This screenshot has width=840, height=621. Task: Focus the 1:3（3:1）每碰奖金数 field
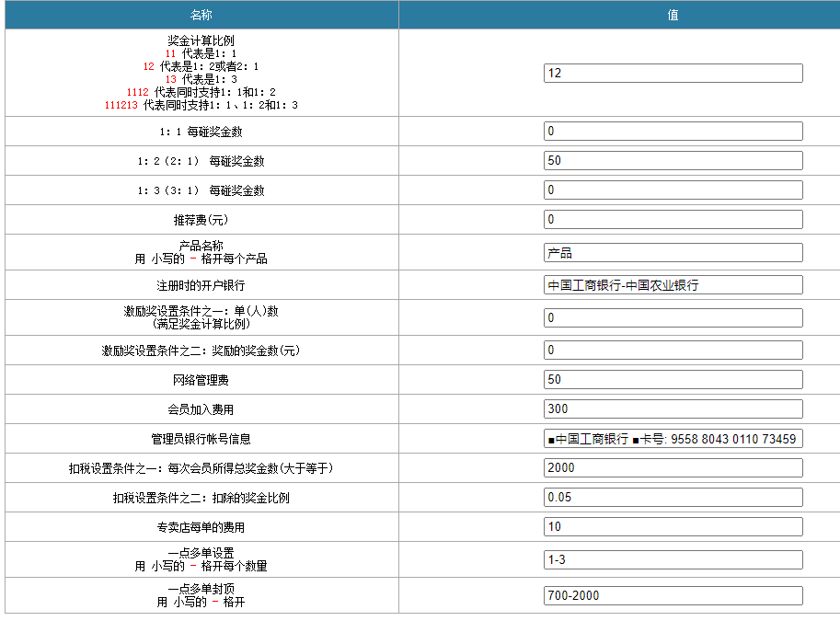[673, 190]
